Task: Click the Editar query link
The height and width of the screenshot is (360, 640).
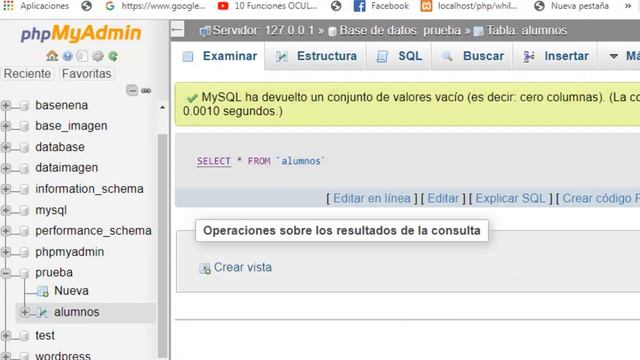Action: pos(443,198)
